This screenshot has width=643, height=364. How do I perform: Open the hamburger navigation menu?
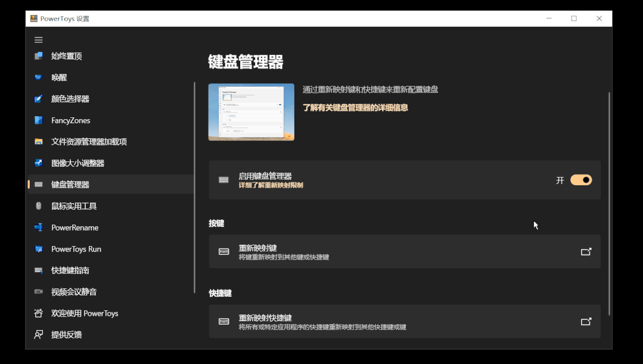[39, 40]
